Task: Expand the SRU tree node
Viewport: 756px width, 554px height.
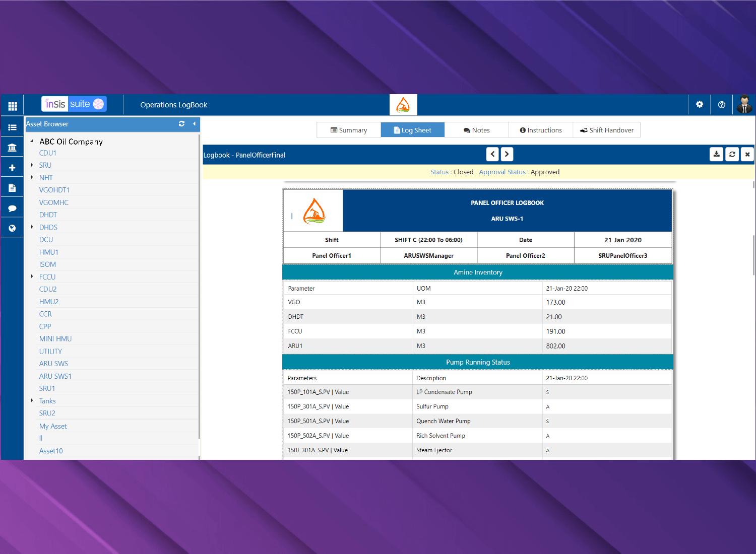Action: [32, 165]
